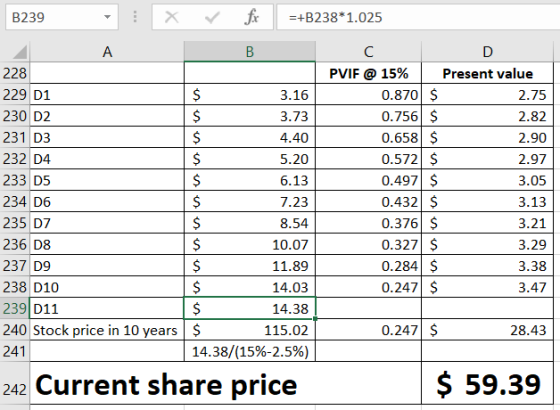Click the Insert Function fx icon
Image resolution: width=560 pixels, height=410 pixels.
click(251, 17)
